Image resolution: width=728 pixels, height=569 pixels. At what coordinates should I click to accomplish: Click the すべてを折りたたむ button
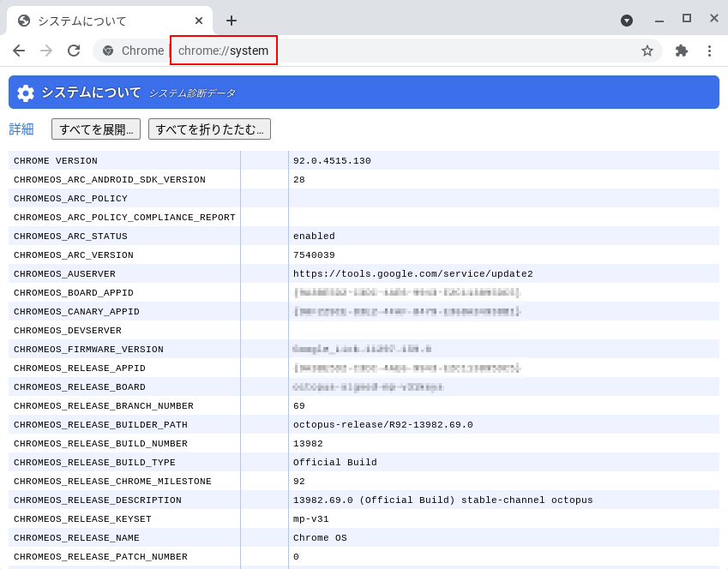pyautogui.click(x=209, y=129)
